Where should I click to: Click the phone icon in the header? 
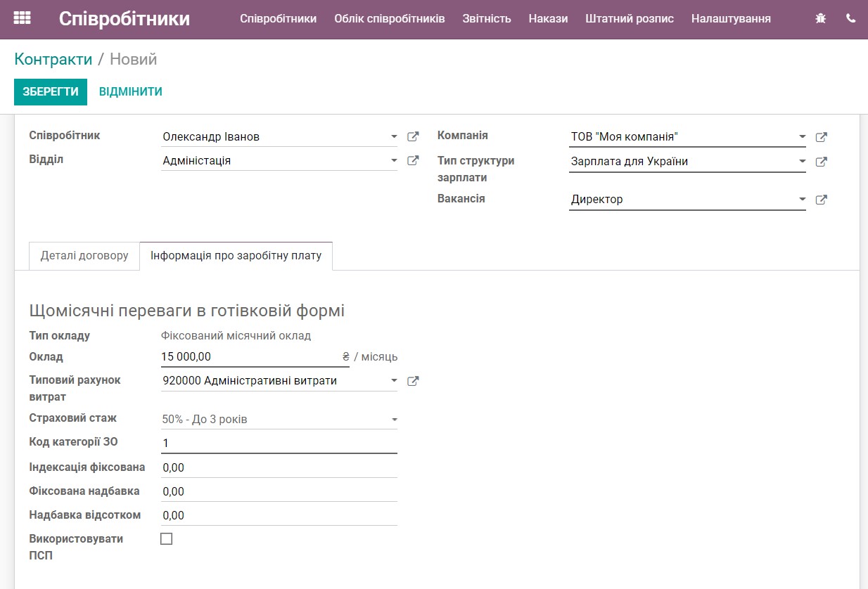click(850, 18)
